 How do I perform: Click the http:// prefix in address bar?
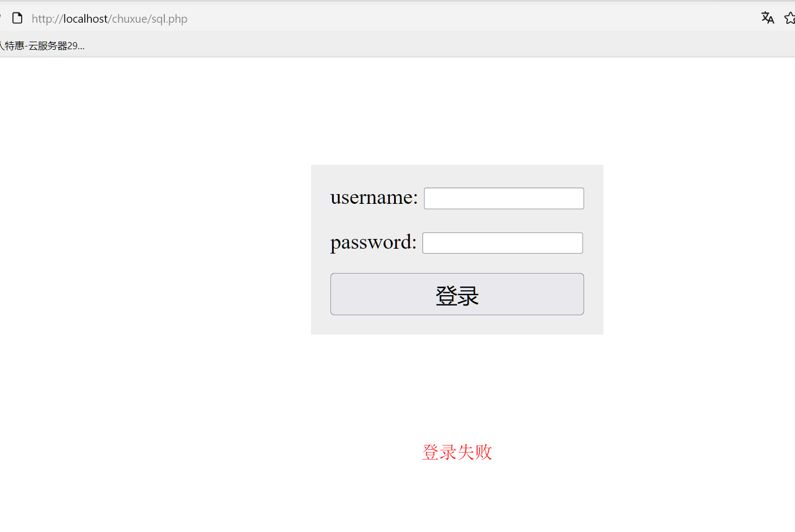(x=47, y=19)
